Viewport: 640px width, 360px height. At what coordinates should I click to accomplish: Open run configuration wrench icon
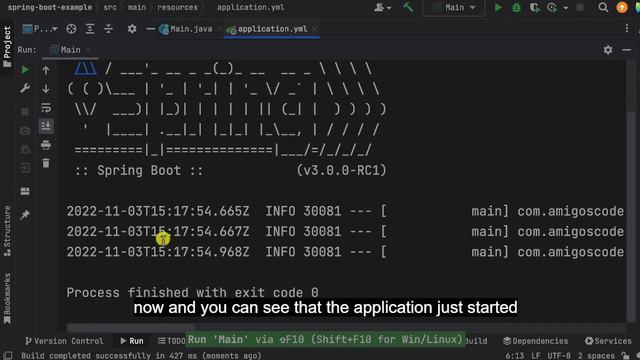pos(25,89)
